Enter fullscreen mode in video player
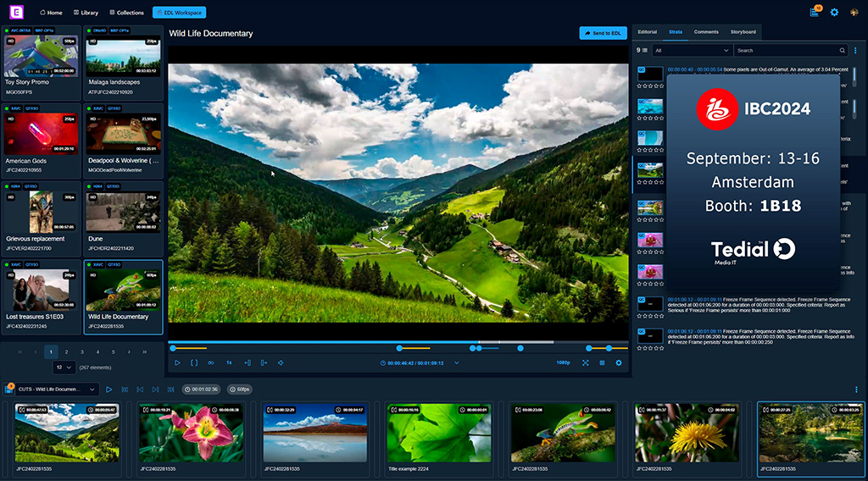 [585, 363]
